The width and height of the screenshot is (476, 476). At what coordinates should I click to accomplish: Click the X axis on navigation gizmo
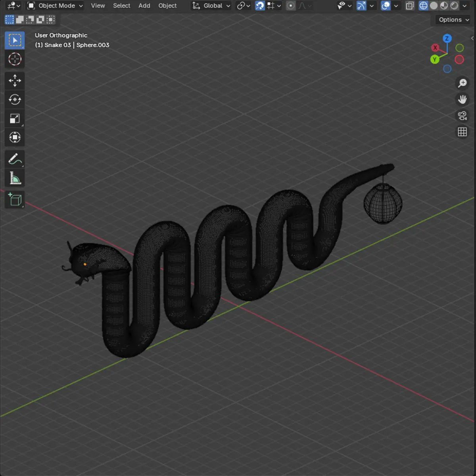click(x=435, y=48)
